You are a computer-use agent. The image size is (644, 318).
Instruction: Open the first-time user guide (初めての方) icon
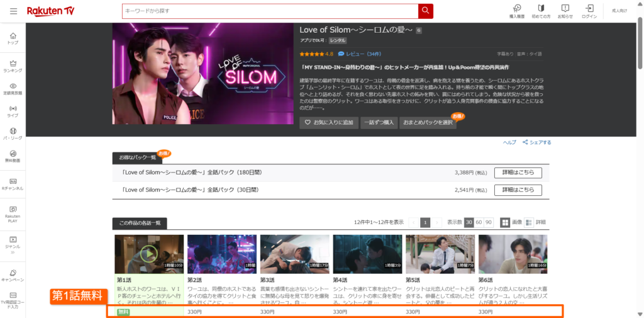[x=541, y=11]
